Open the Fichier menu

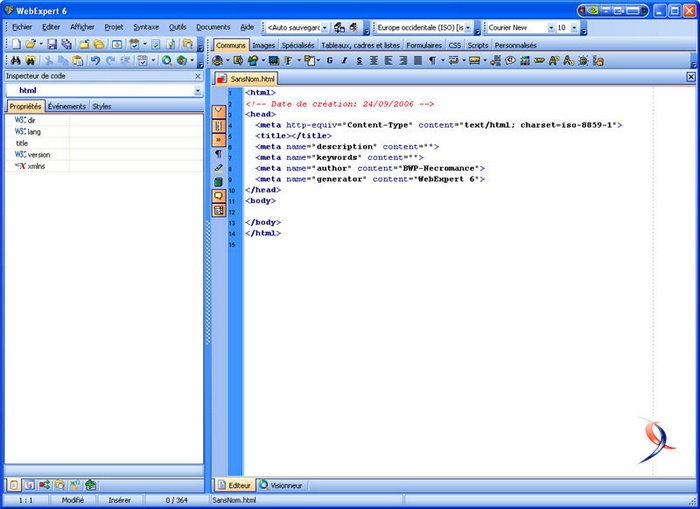tap(22, 27)
